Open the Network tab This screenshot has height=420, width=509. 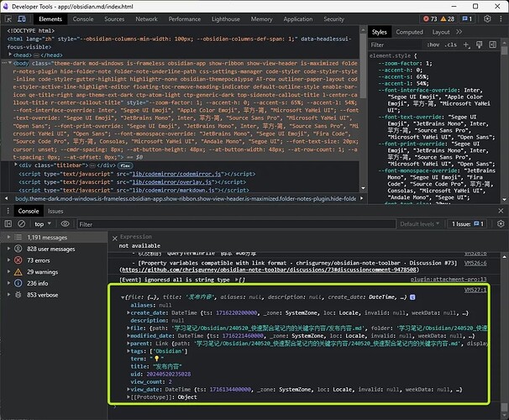click(146, 18)
